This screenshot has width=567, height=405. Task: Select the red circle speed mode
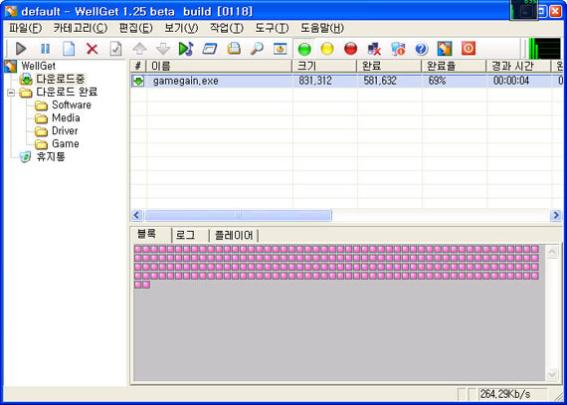tap(351, 49)
